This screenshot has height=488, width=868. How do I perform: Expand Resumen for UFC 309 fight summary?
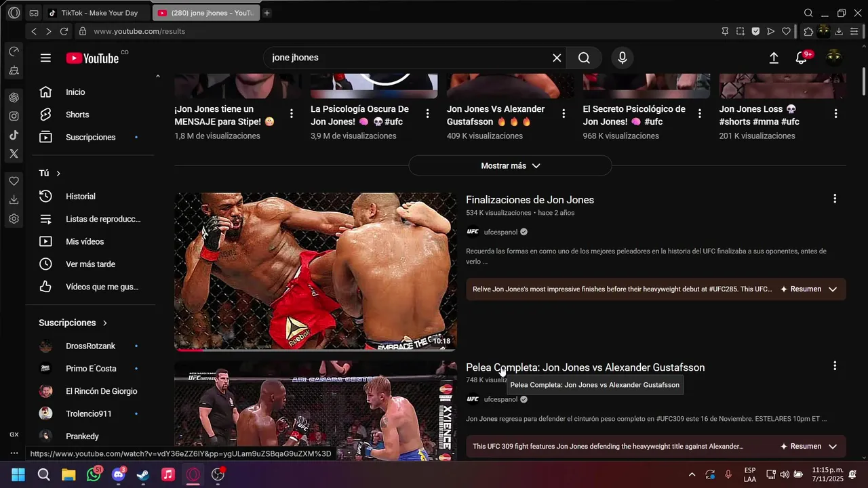click(x=808, y=446)
